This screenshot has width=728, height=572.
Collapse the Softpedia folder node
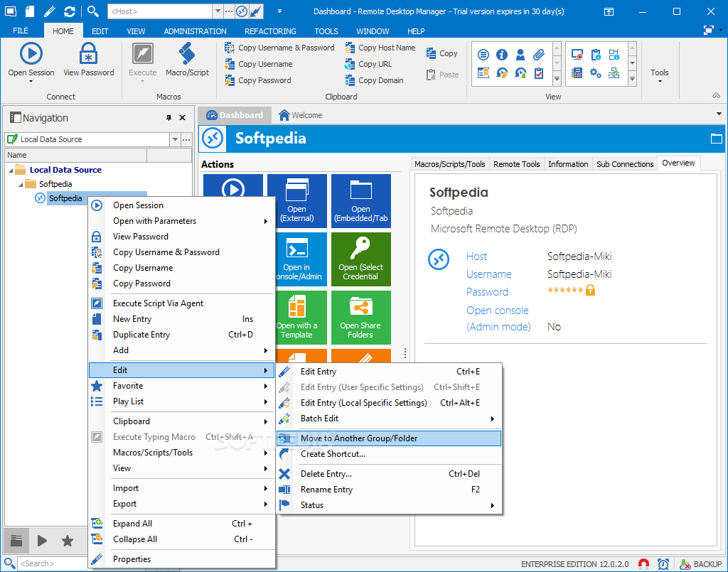click(x=21, y=185)
